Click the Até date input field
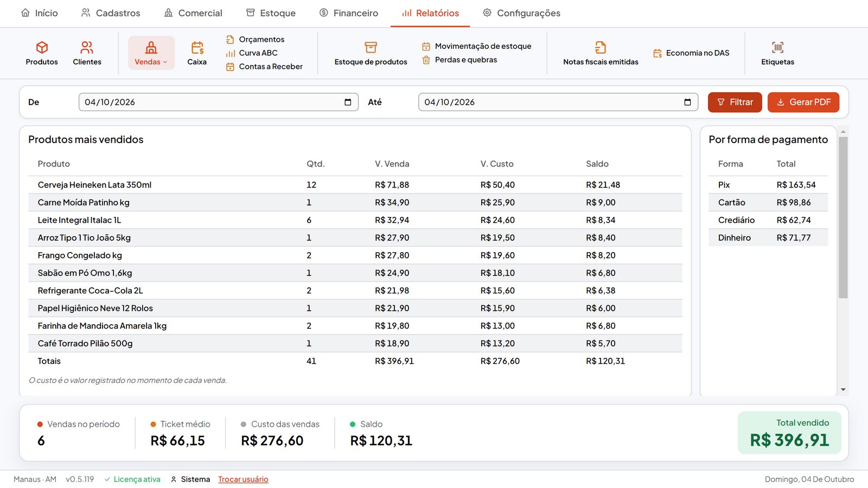This screenshot has height=488, width=868. (x=558, y=102)
